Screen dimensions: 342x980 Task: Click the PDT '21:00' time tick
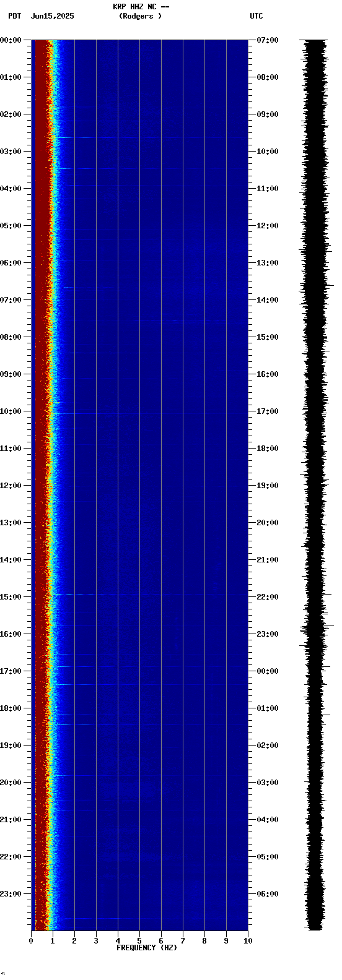coord(11,820)
